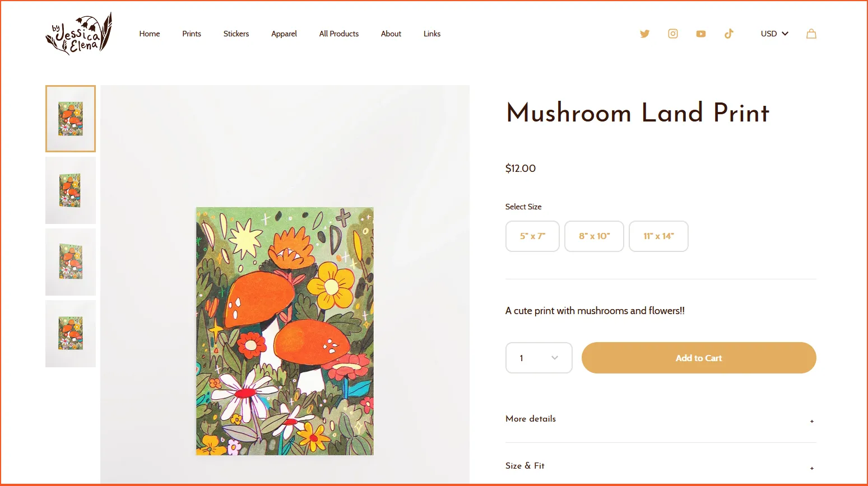
Task: Add the print to cart
Action: point(699,358)
